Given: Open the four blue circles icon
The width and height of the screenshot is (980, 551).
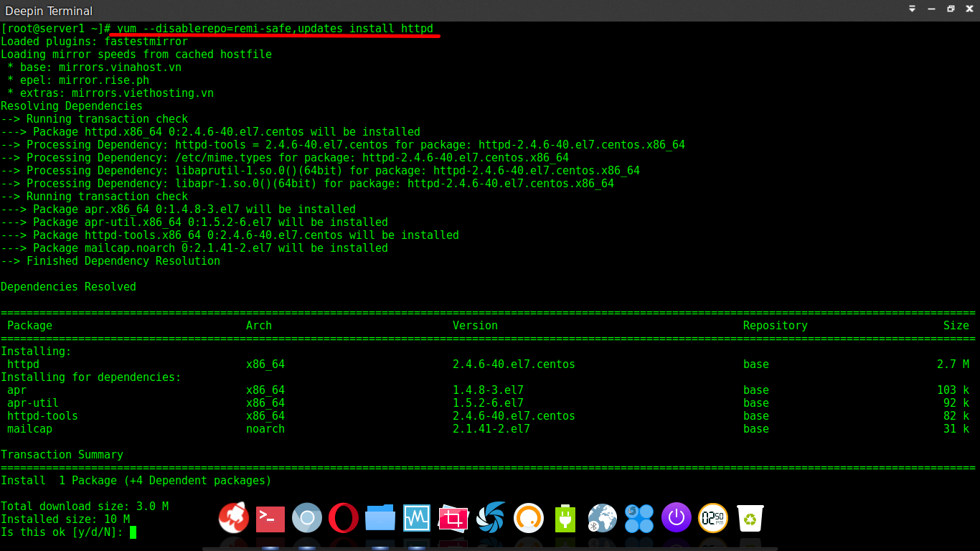Looking at the screenshot, I should (639, 518).
